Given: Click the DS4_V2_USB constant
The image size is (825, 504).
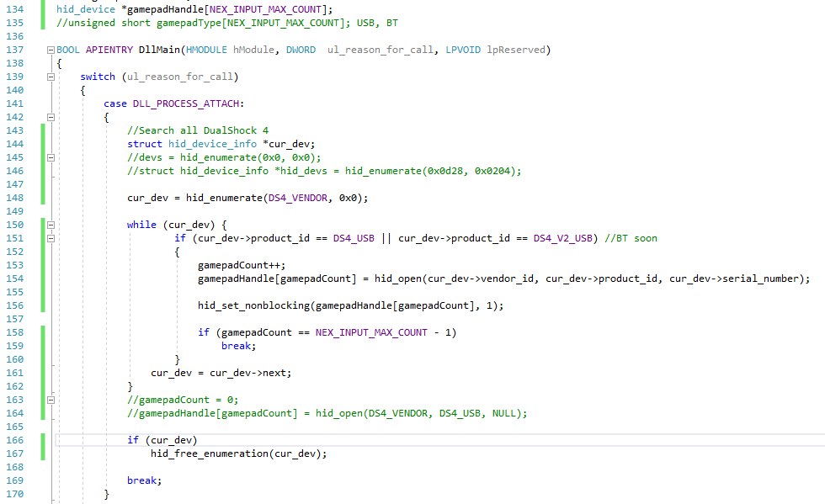Looking at the screenshot, I should coord(563,238).
